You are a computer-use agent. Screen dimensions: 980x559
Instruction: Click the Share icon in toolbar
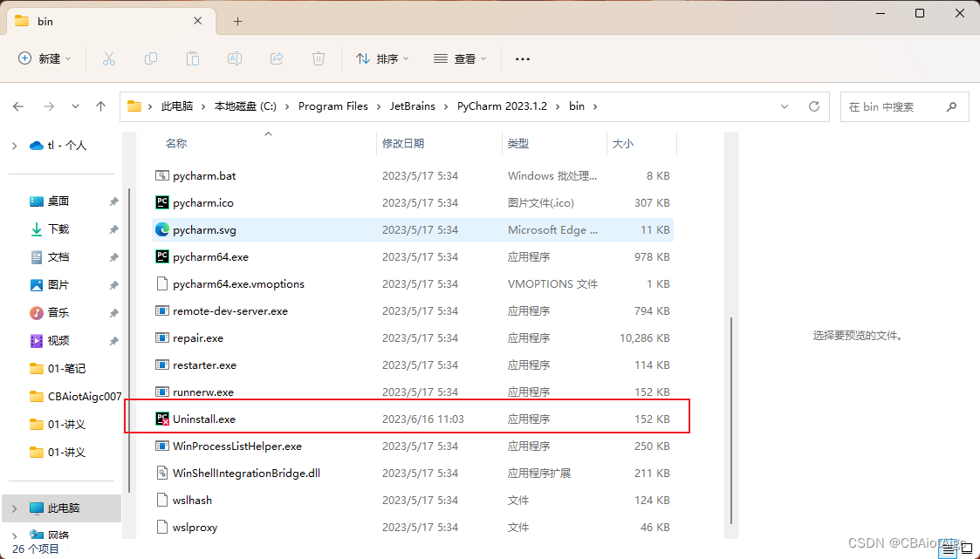(277, 58)
